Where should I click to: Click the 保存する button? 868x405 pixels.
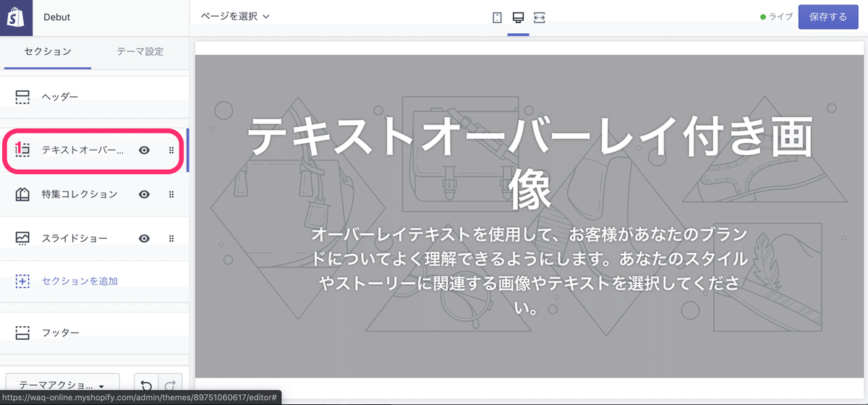828,17
